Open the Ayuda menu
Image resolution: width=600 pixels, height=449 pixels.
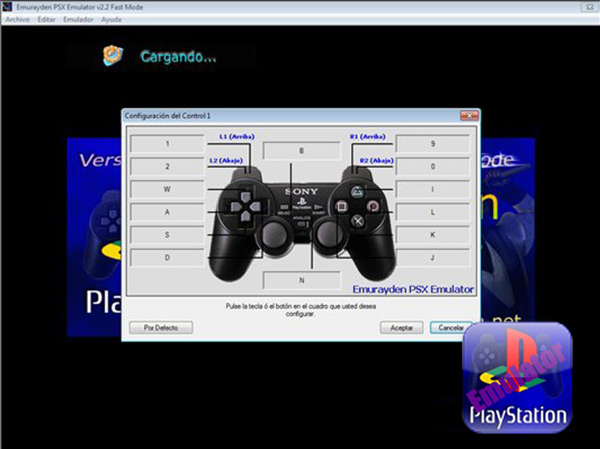(112, 19)
